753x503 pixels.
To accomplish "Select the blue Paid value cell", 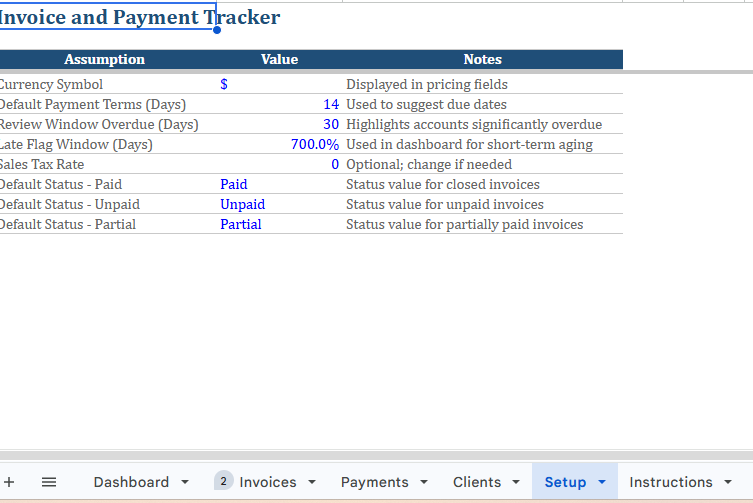I will 279,184.
